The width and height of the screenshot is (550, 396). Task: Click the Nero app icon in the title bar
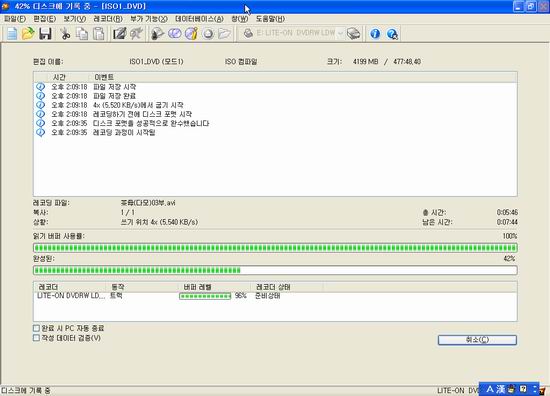click(x=5, y=6)
